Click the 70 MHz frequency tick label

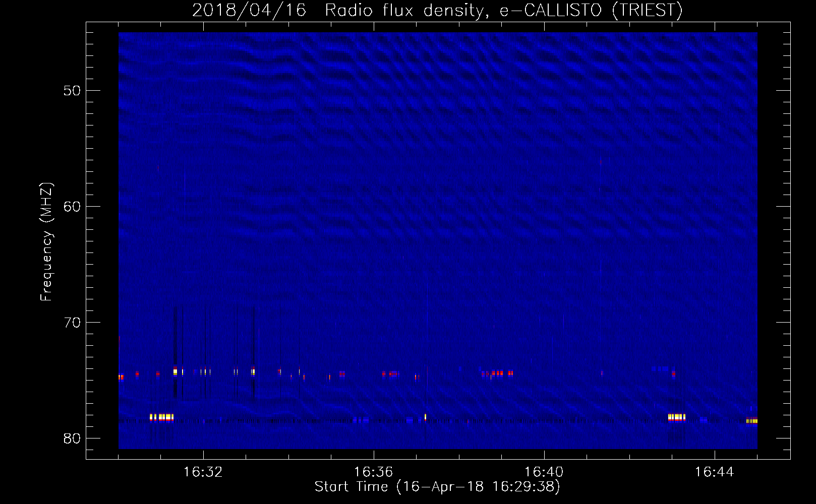click(x=72, y=323)
